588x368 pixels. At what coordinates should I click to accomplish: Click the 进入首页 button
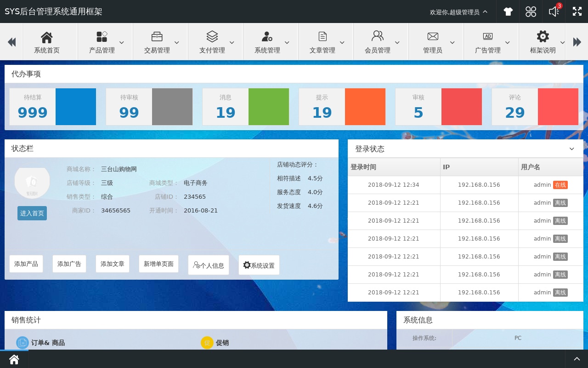(32, 213)
